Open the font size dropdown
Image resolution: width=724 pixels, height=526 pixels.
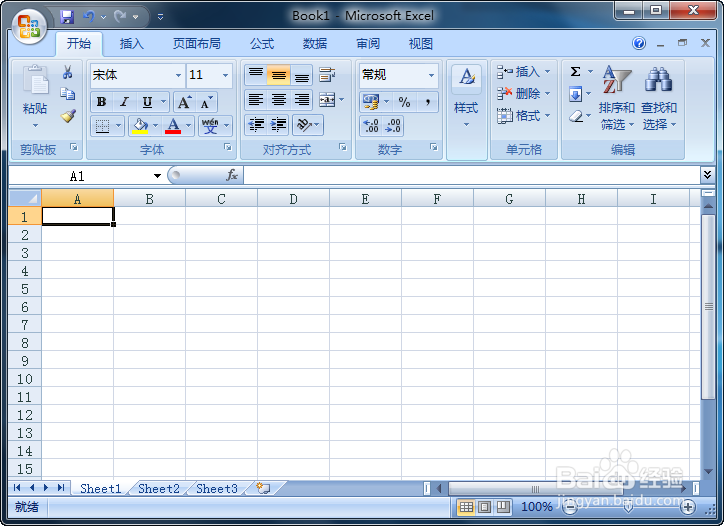(225, 75)
